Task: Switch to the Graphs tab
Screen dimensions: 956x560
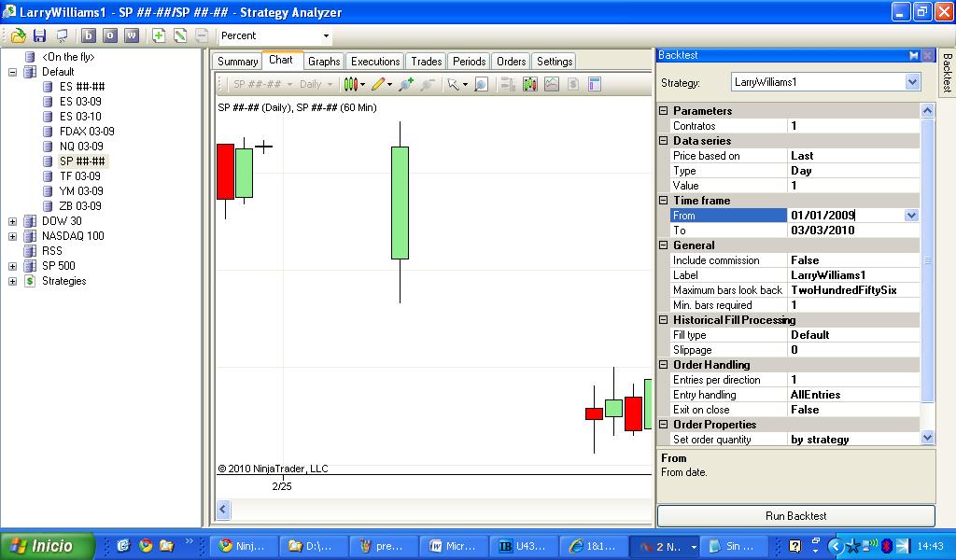Action: [324, 62]
